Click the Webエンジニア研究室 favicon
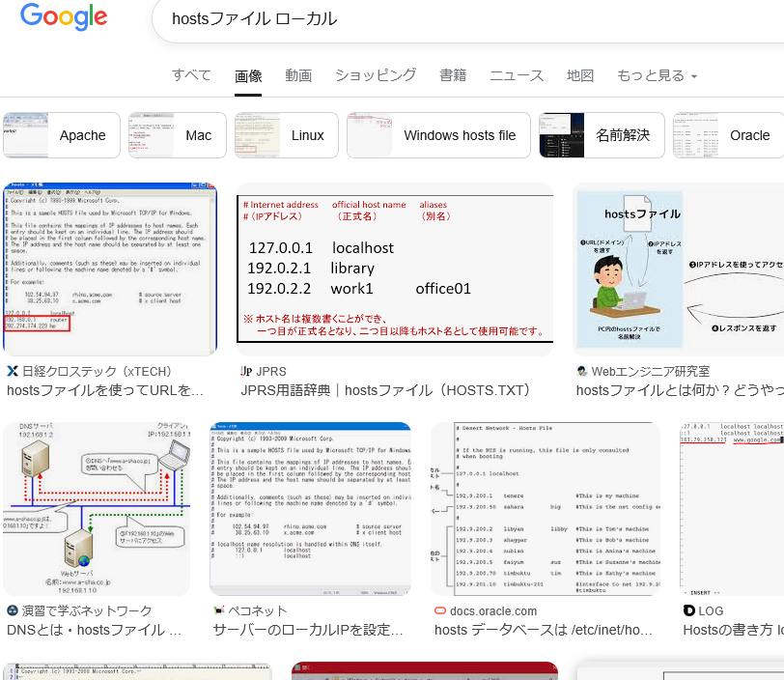Viewport: 784px width, 680px height. [582, 371]
